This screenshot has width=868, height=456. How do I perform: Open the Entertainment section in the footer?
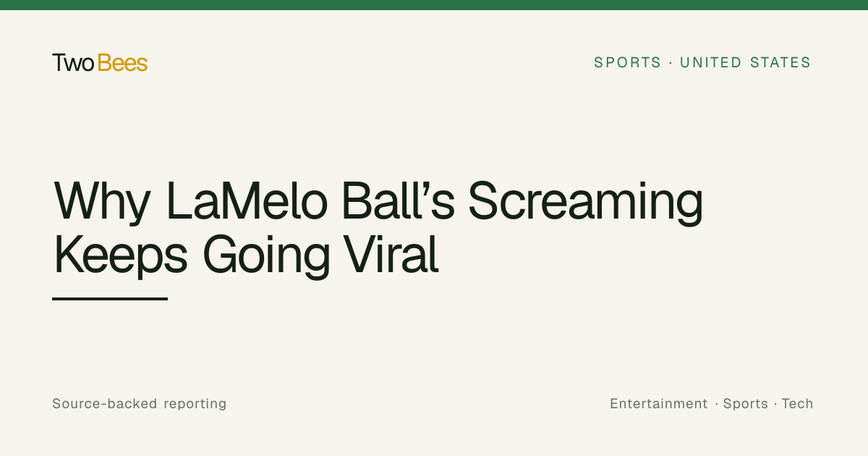(659, 404)
